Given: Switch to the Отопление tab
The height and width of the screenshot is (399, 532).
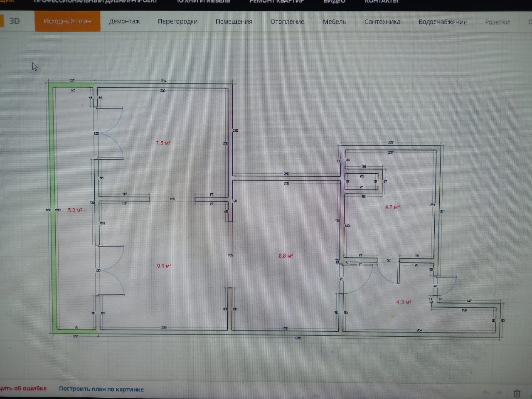Looking at the screenshot, I should tap(287, 22).
